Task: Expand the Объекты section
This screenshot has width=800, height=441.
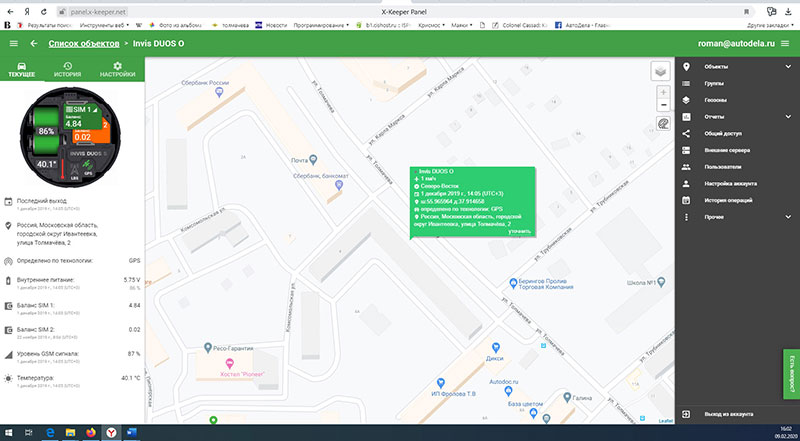Action: point(788,66)
